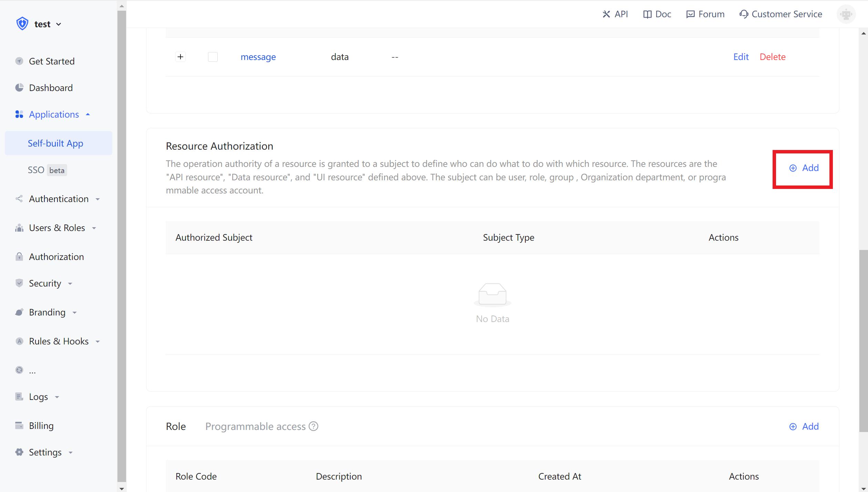Open the Dashboard section
Viewport: 868px width, 492px height.
(51, 88)
